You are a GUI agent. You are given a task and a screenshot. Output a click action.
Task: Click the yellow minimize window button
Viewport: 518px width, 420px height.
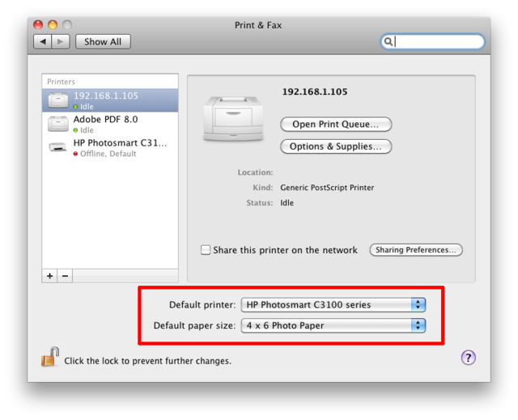(x=53, y=25)
